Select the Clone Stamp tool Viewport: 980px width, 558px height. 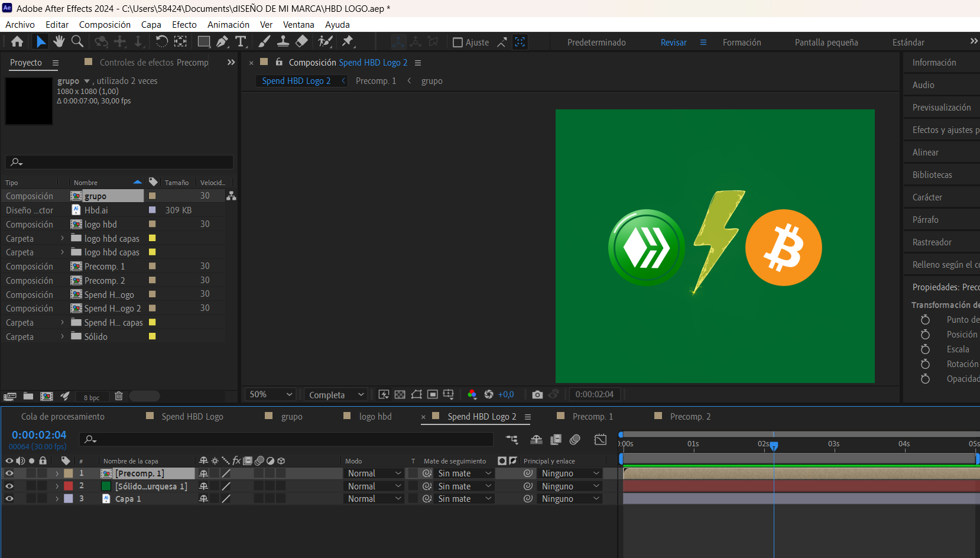tap(283, 41)
